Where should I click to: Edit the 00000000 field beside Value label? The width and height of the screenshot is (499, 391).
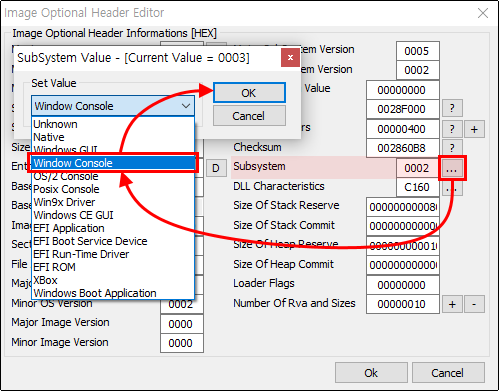click(402, 90)
